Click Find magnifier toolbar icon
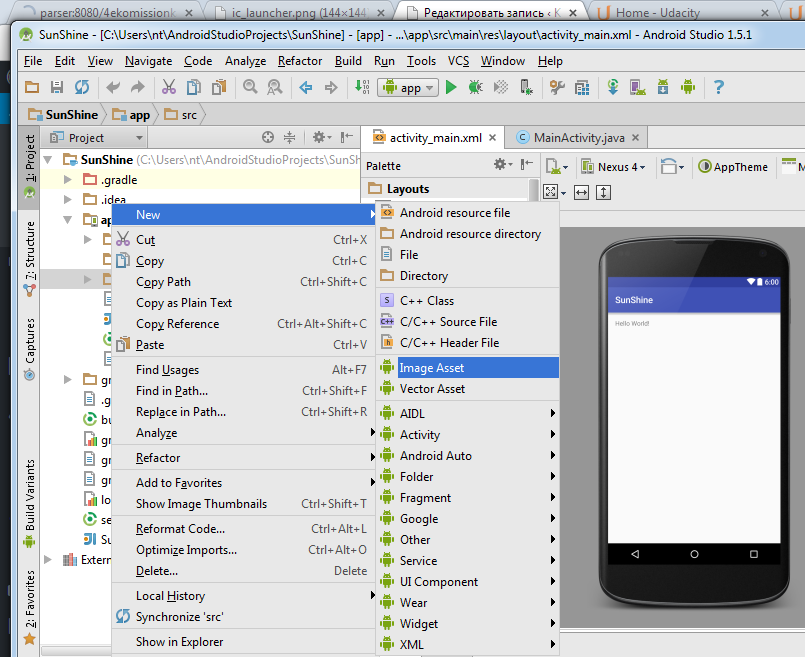The height and width of the screenshot is (657, 805). (x=250, y=87)
